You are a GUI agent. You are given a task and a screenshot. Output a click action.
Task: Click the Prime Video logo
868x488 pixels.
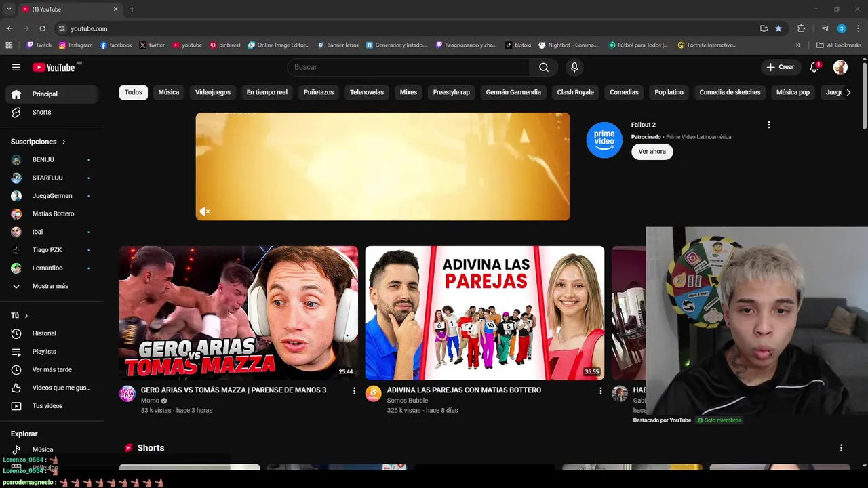click(x=604, y=140)
